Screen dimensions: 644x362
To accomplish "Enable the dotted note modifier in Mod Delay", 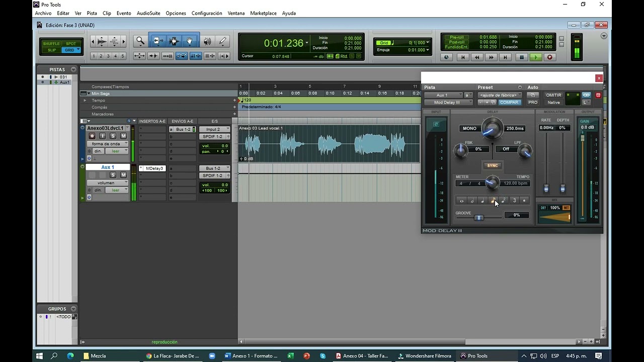I will (524, 201).
